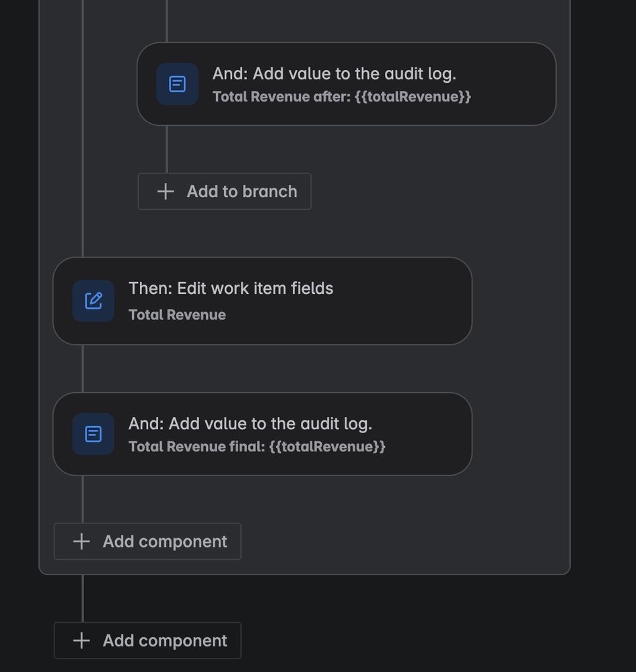Open the 'Then: Edit work item fields' action

[262, 301]
